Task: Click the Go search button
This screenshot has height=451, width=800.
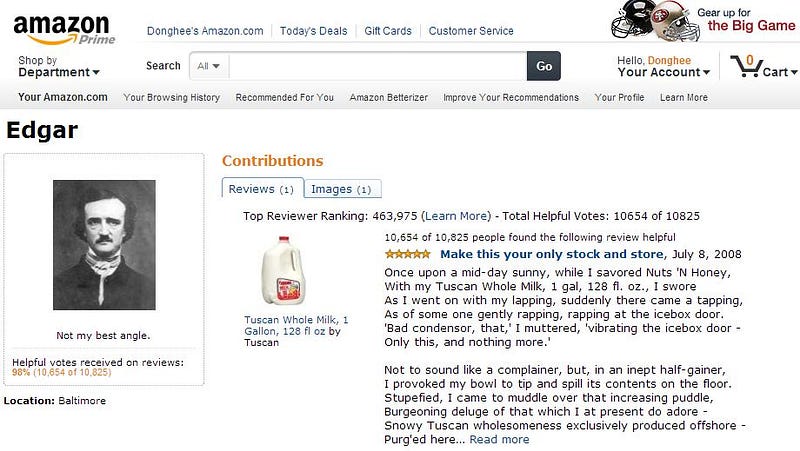Action: pyautogui.click(x=544, y=66)
